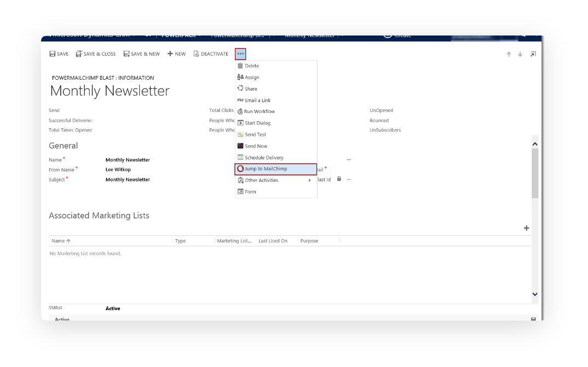Click SAVE & CLOSE in the command bar

tap(96, 54)
